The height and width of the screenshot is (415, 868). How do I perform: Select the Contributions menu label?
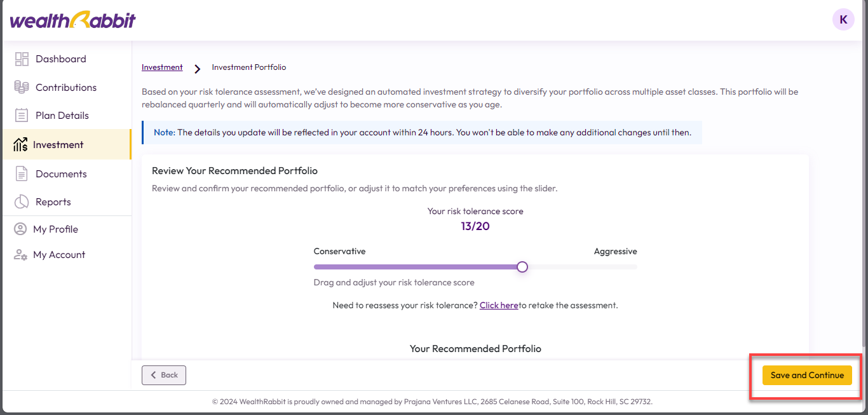click(66, 88)
